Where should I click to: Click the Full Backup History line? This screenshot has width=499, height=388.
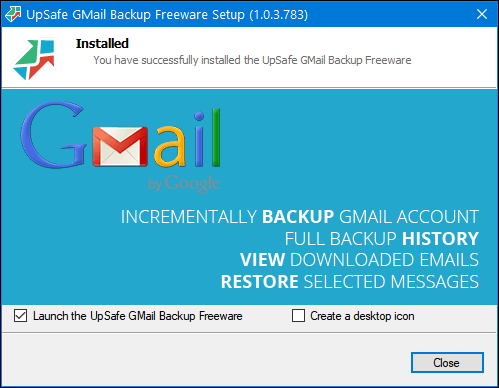(x=382, y=238)
